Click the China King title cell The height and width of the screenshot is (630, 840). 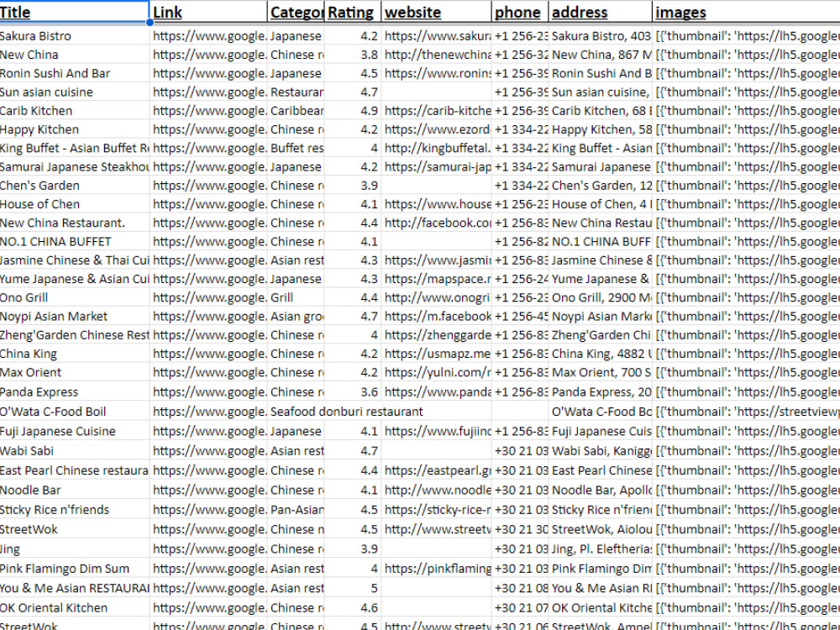pyautogui.click(x=74, y=354)
